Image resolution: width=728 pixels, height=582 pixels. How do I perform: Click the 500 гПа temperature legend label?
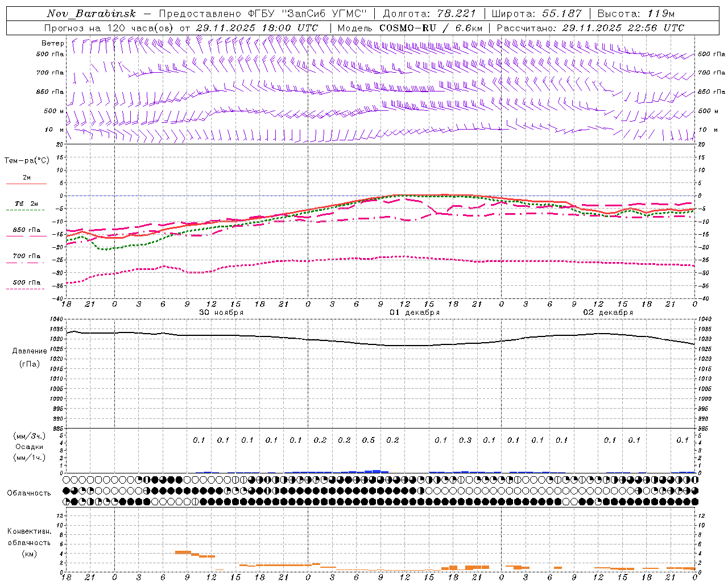pos(27,282)
